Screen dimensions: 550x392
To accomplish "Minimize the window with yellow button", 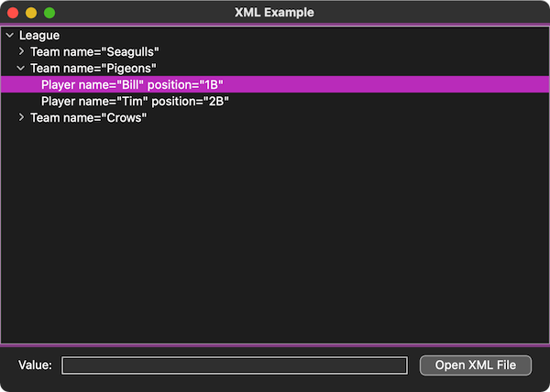I will [x=31, y=13].
